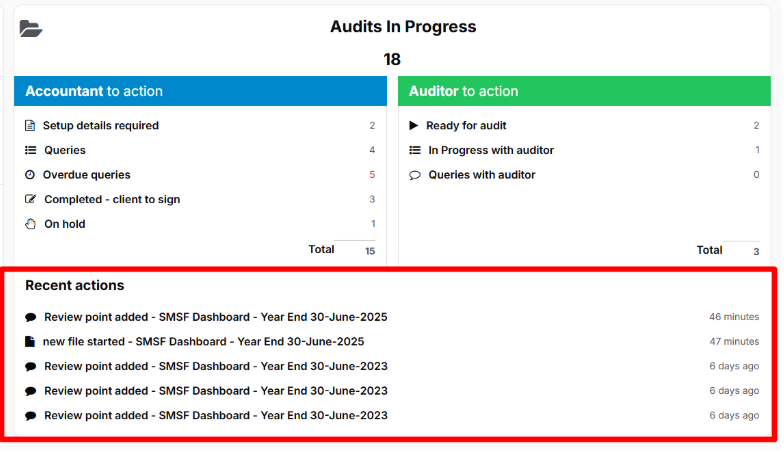Click the file icon beside new file started

30,342
